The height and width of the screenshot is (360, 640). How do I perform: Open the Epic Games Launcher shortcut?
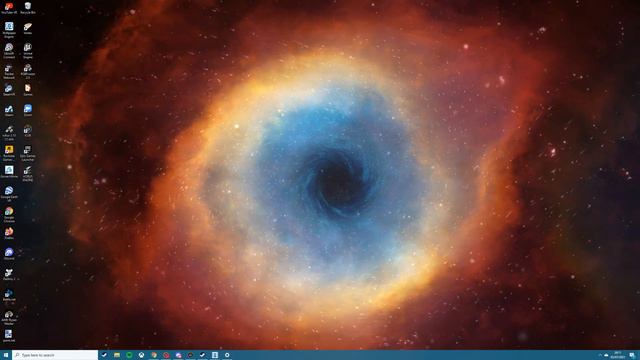[28, 153]
